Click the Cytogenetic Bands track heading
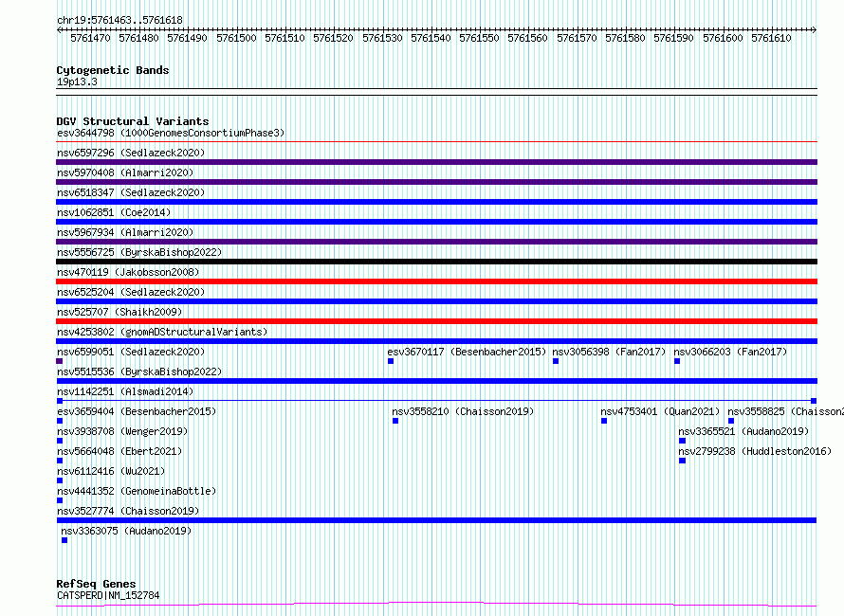 [x=113, y=70]
